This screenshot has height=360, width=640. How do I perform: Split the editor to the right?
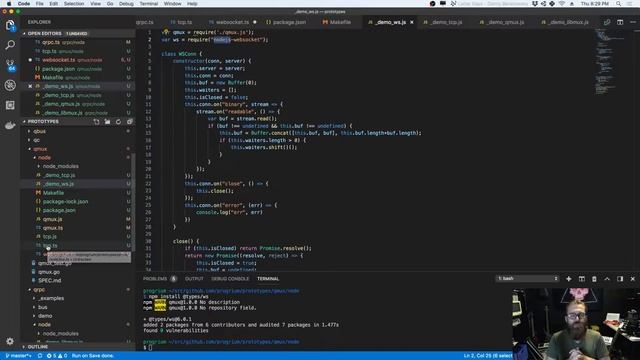pos(620,22)
